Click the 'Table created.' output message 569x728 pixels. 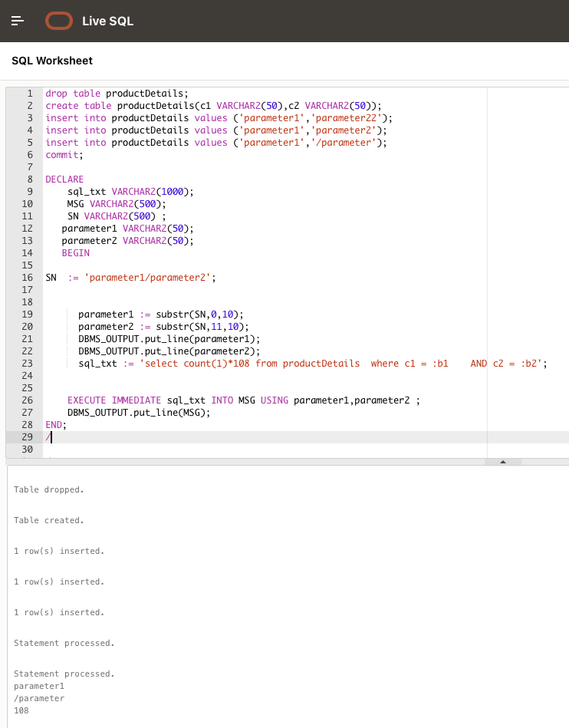(49, 520)
